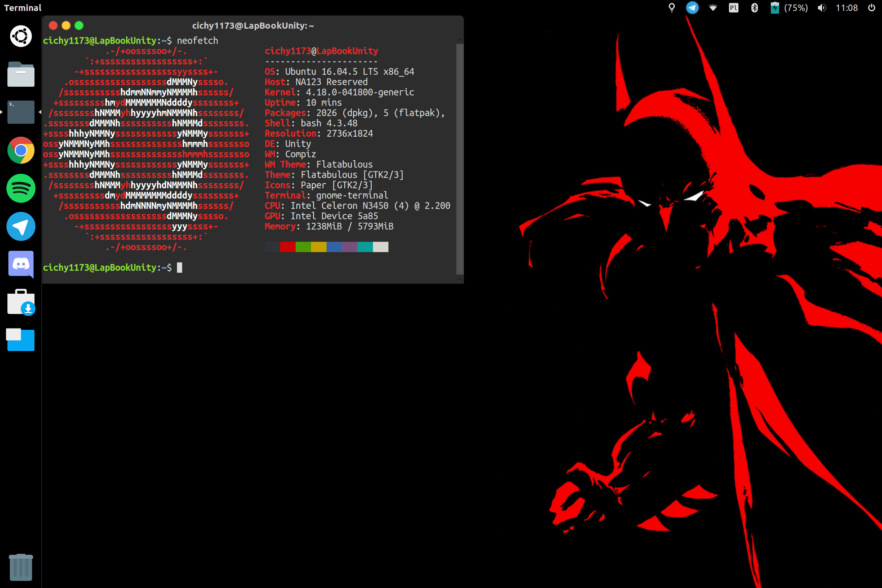
Task: Click the 'Memory: 1238MiB / 5793MiB' line
Action: tap(329, 226)
